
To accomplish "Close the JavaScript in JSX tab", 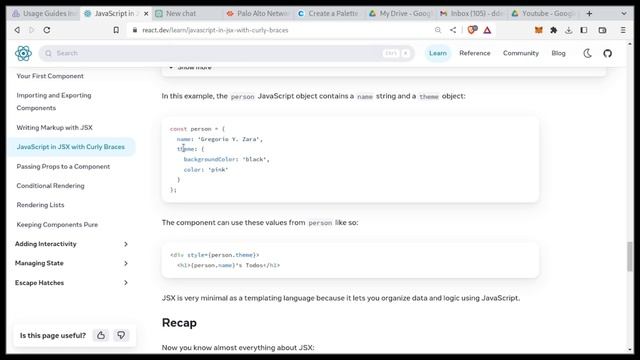I will (146, 13).
